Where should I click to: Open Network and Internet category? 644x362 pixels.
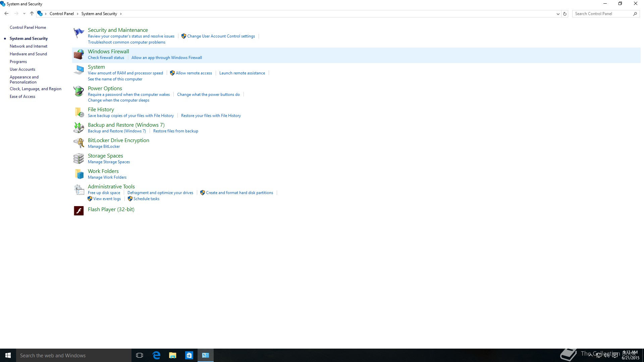[x=29, y=46]
